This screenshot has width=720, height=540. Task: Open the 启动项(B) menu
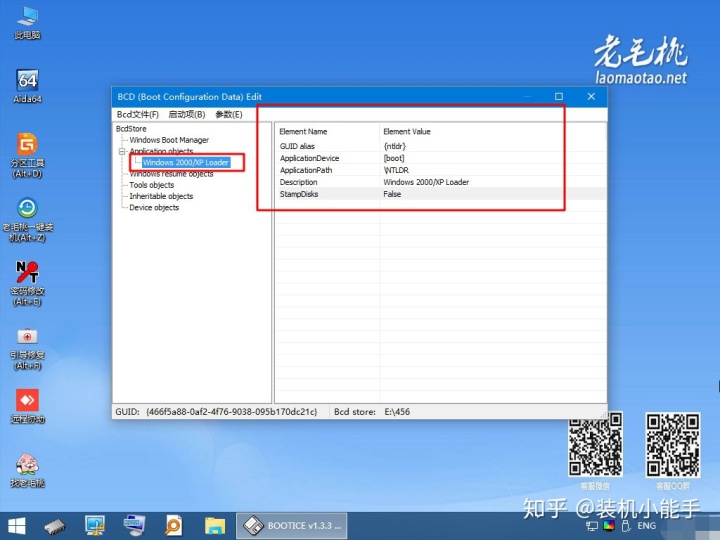point(186,114)
